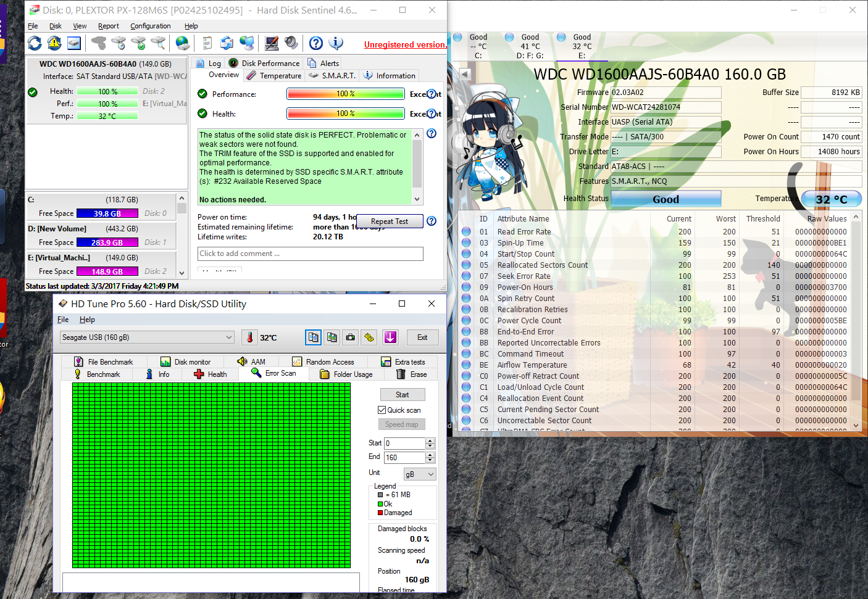Click the Good health status button
Viewport: 868px width, 599px height.
[666, 199]
